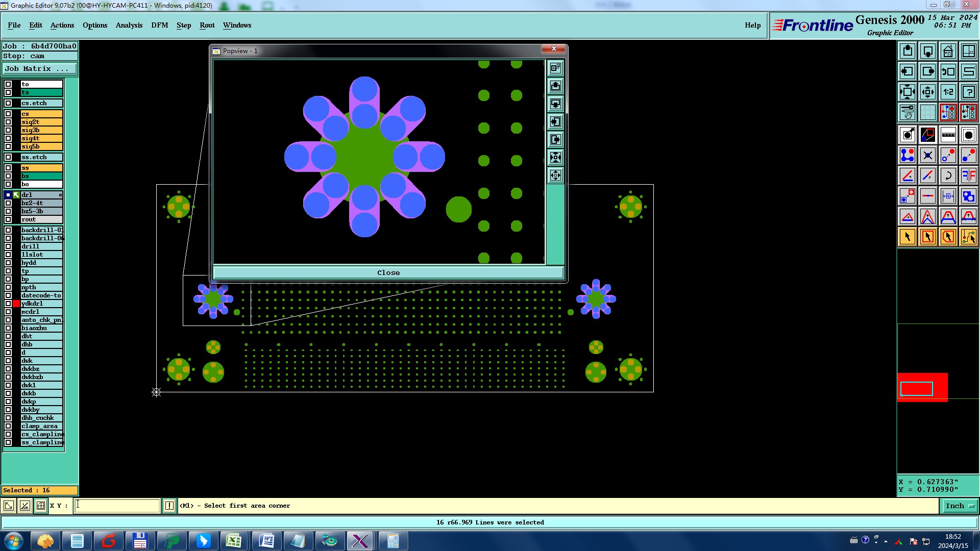Toggle display box for layer ss.etch

8,157
